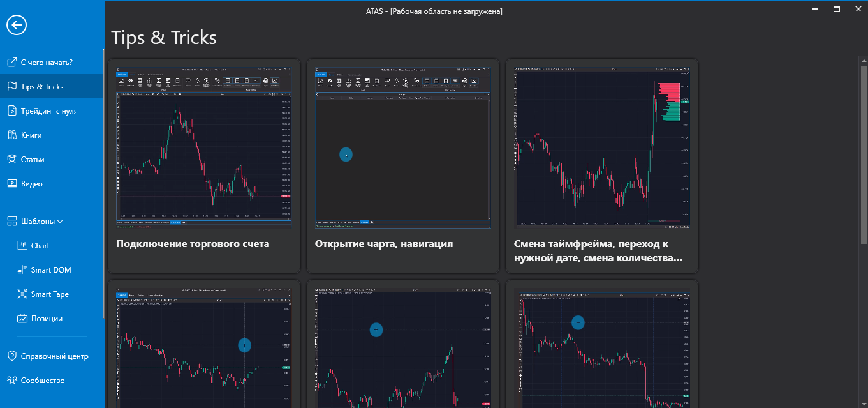This screenshot has height=408, width=868.
Task: Open Трейдинг с нуля section
Action: [x=52, y=110]
